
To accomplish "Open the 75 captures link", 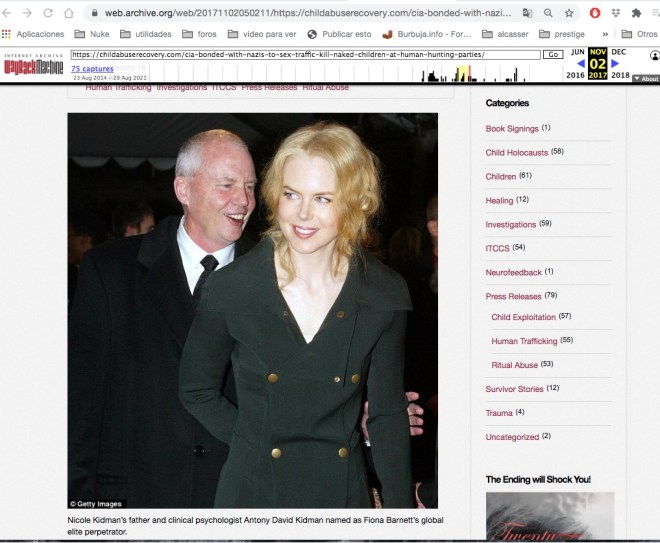I will click(92, 69).
